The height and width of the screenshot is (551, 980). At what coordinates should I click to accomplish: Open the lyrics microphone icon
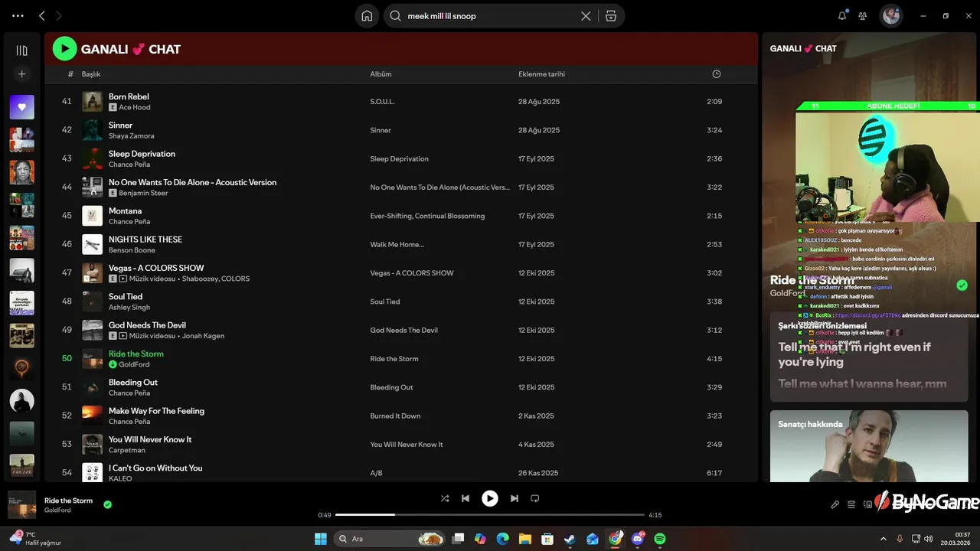click(x=835, y=504)
